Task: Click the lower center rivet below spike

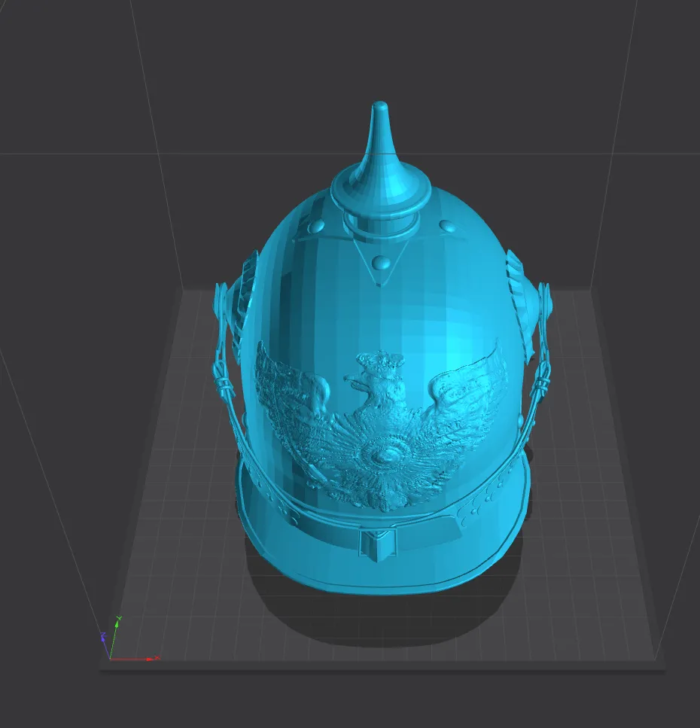Action: click(x=382, y=263)
